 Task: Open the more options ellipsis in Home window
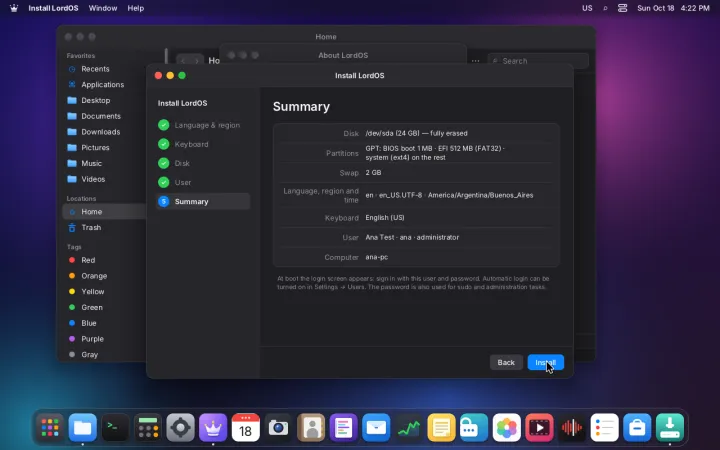[475, 61]
